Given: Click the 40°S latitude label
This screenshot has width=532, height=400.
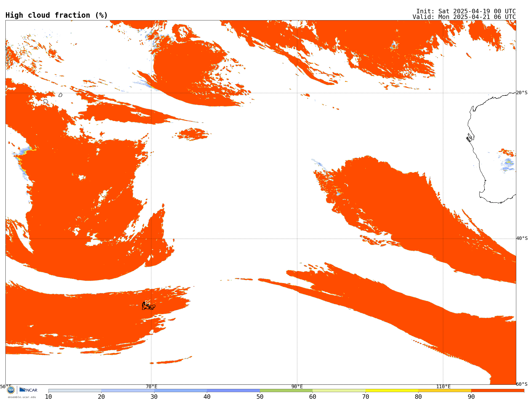Looking at the screenshot, I should coord(522,238).
